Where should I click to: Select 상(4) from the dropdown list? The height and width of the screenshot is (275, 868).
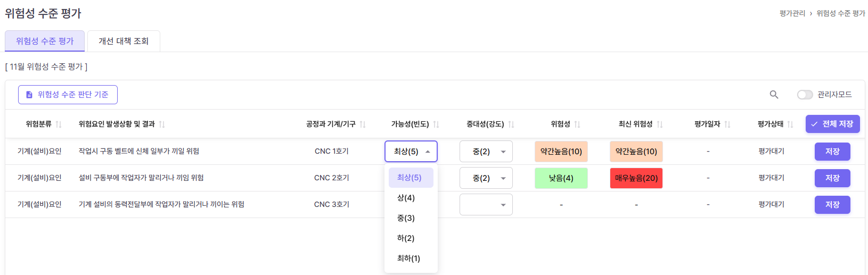(406, 198)
